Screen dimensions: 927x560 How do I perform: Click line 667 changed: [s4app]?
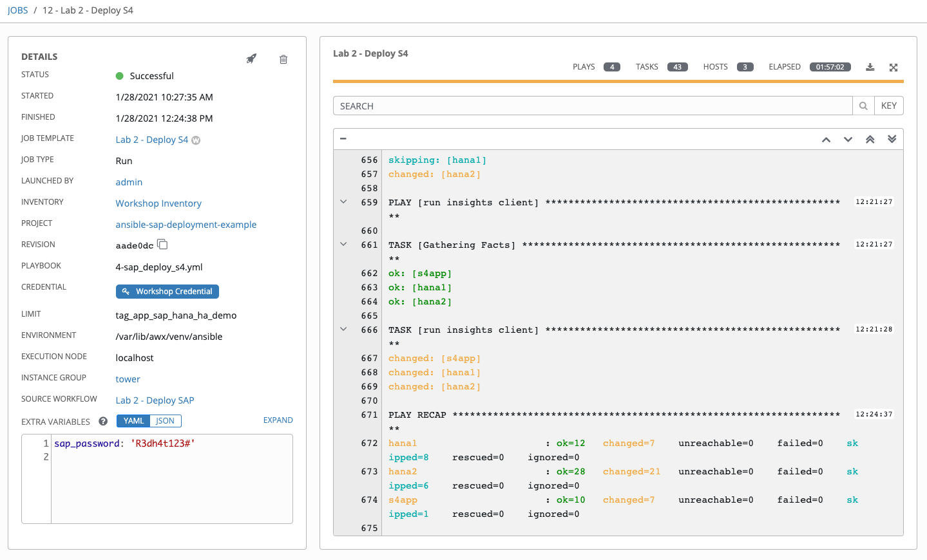coord(435,358)
